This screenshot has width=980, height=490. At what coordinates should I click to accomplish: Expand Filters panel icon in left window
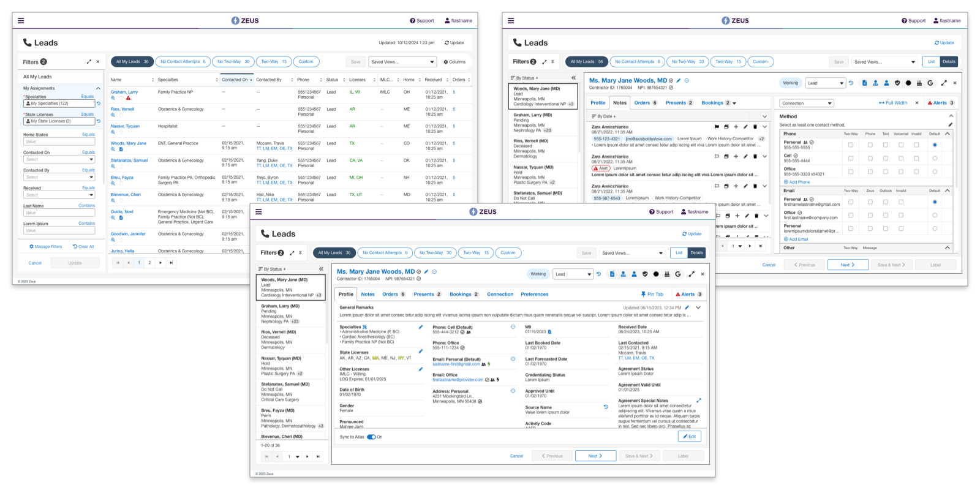[x=89, y=62]
